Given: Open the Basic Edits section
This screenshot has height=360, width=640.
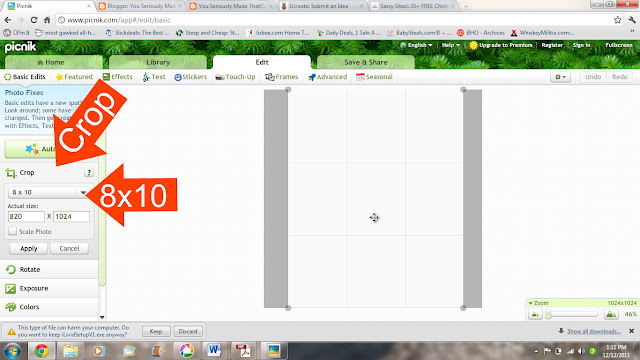Looking at the screenshot, I should [25, 77].
